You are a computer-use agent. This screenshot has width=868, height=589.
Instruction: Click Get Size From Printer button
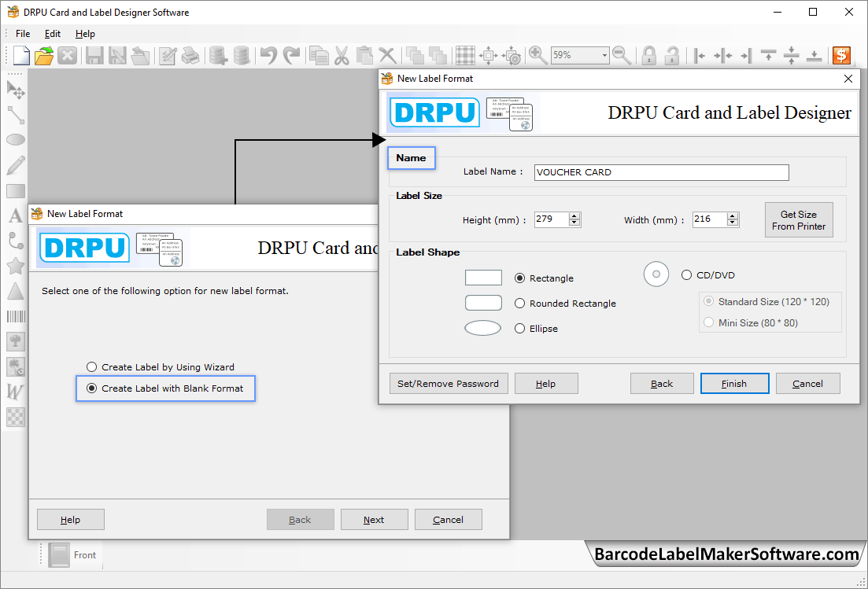(798, 220)
